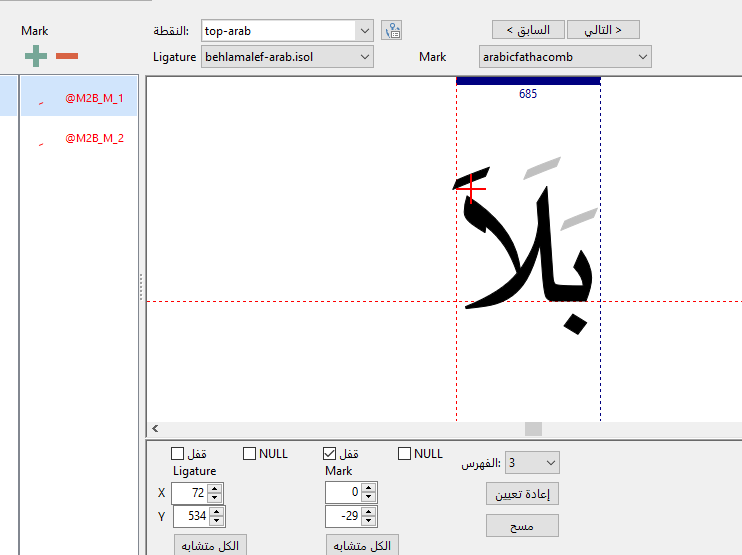This screenshot has width=742, height=555.
Task: Click the green plus add mark icon
Action: pos(36,55)
